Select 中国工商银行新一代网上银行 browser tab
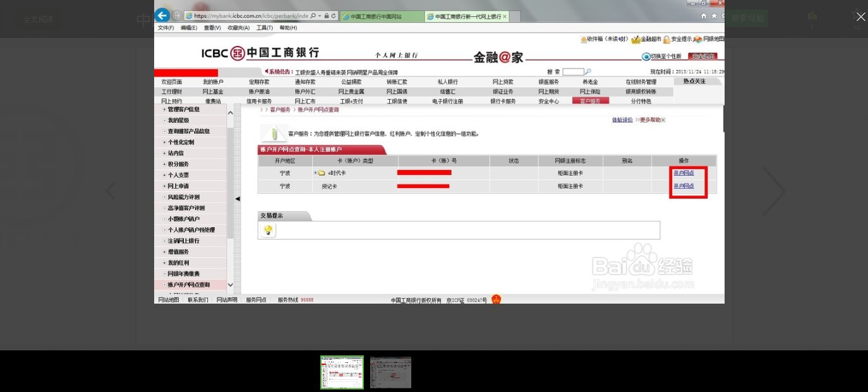This screenshot has width=868, height=392. click(466, 16)
